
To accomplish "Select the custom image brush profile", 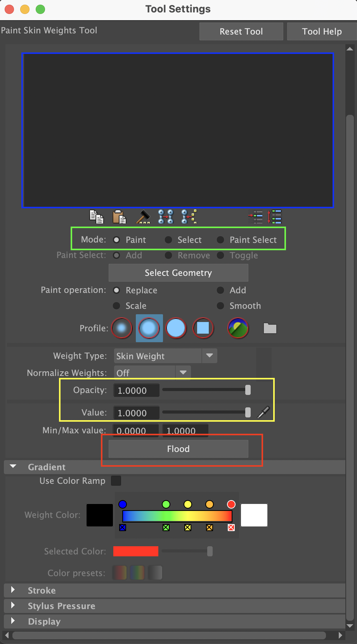I will [238, 328].
